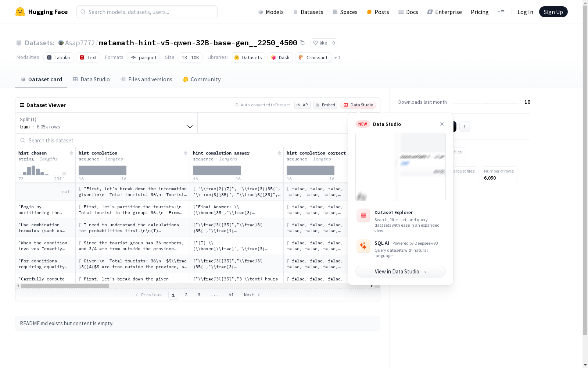This screenshot has height=368, width=588.
Task: Click the Croissant library tag
Action: (313, 57)
